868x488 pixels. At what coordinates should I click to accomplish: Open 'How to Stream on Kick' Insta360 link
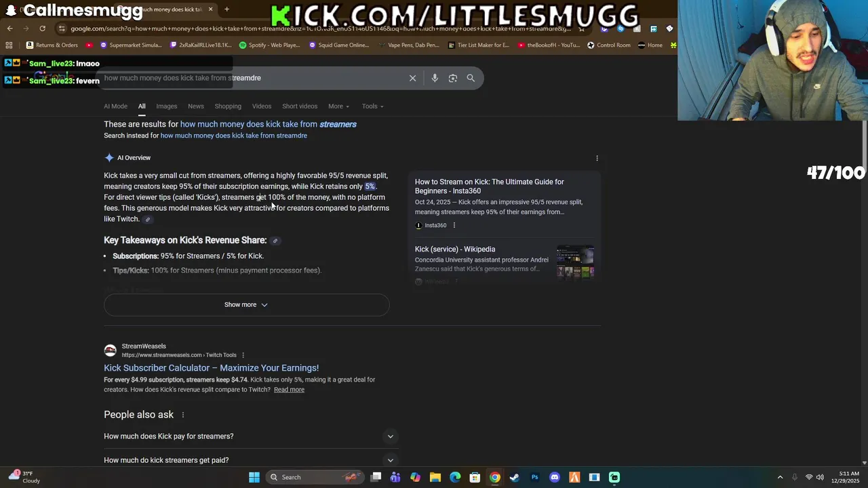click(x=489, y=186)
